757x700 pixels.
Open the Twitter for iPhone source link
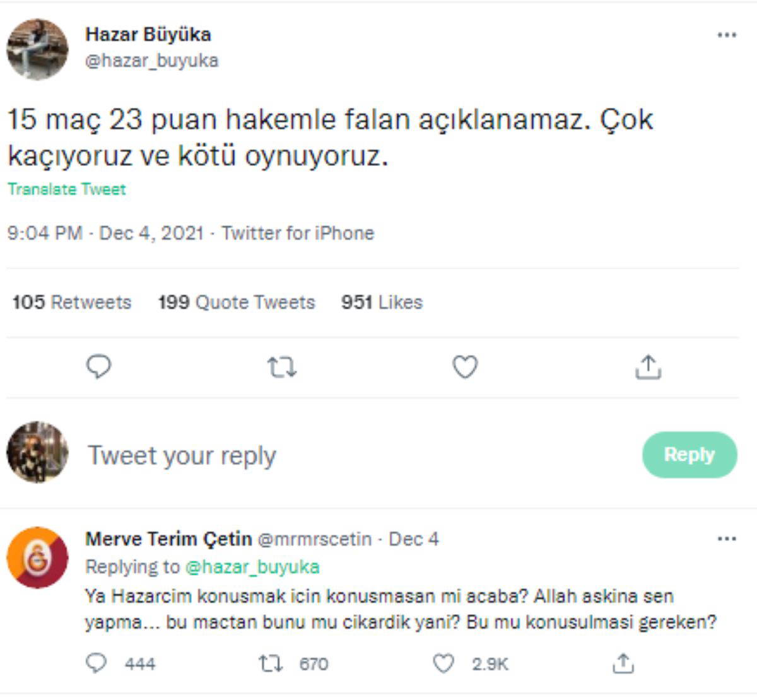[x=298, y=233]
